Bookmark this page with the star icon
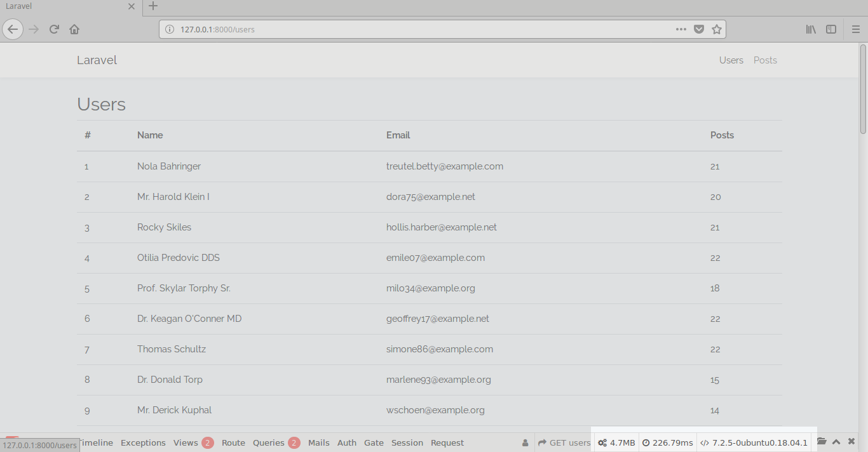This screenshot has height=452, width=868. click(717, 29)
